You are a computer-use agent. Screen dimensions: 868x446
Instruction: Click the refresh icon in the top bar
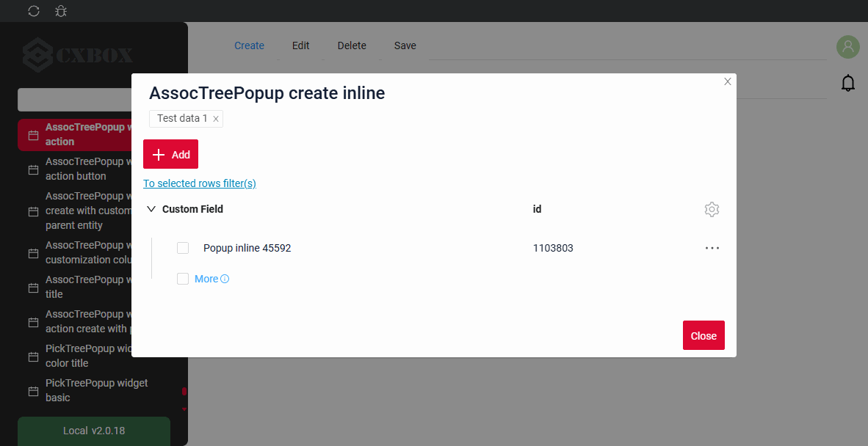(x=34, y=11)
